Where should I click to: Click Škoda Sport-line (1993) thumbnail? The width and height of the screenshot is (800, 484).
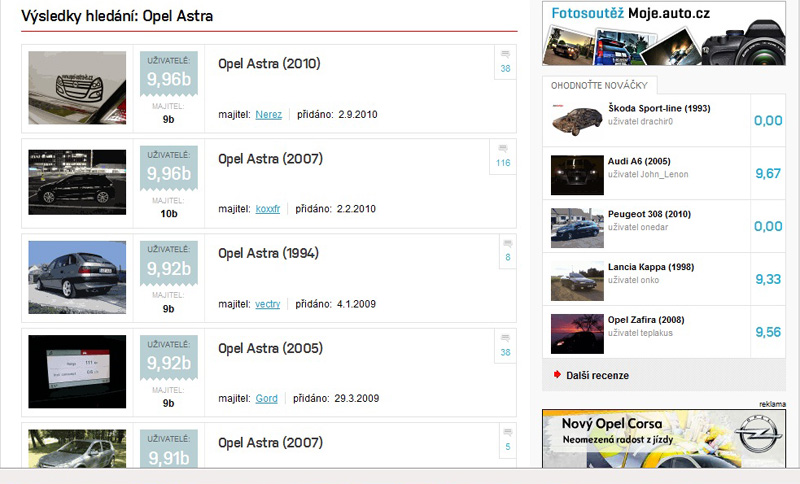(x=577, y=120)
